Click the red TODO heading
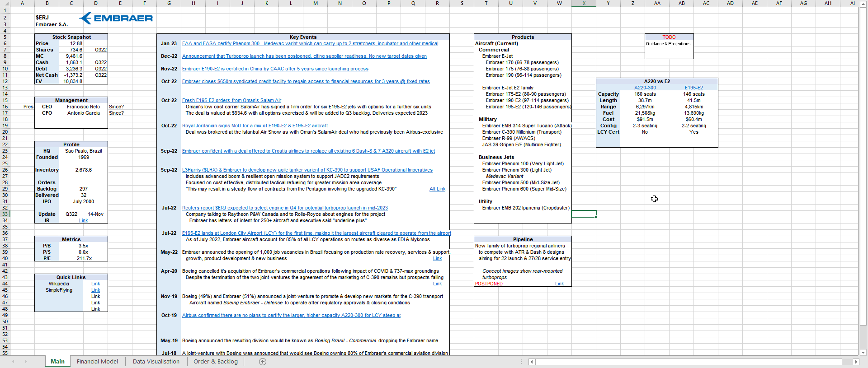 coord(669,37)
